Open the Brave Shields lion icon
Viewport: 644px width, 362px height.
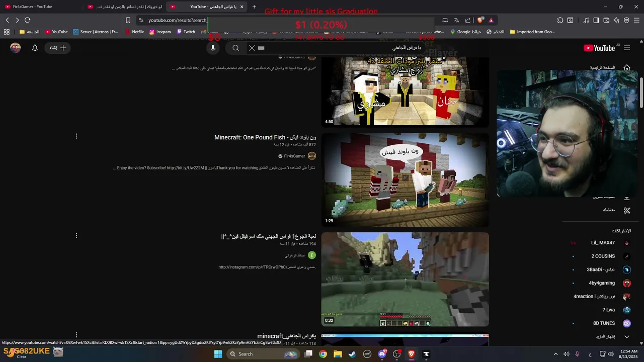480,20
